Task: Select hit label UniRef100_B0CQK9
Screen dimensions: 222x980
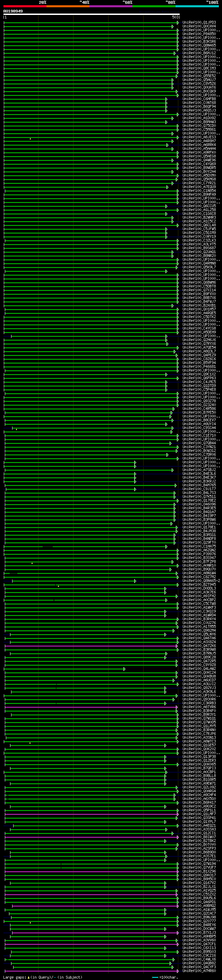Action: (x=199, y=91)
